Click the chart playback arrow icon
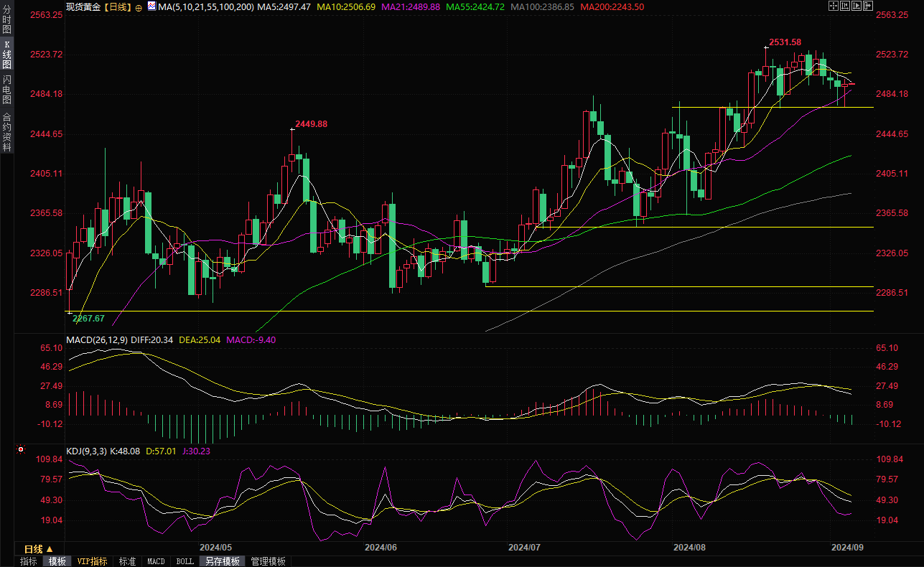The width and height of the screenshot is (924, 567). click(856, 6)
